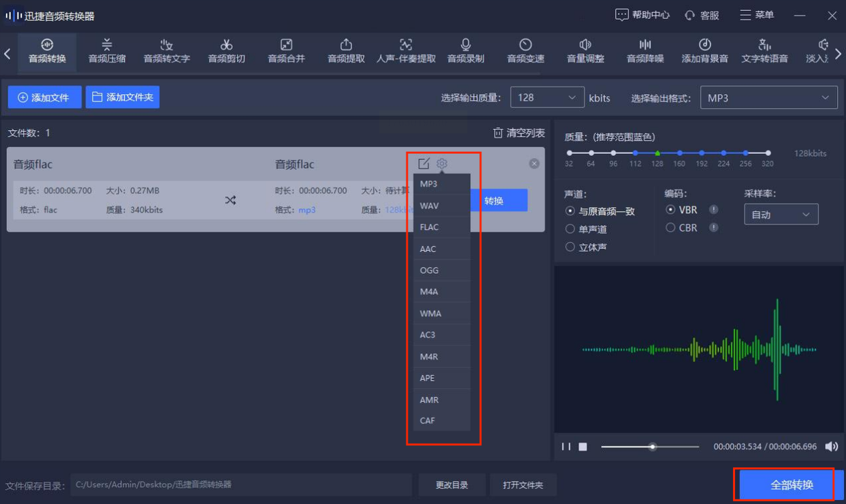Remove the 音频flac file with the X icon
This screenshot has height=504, width=846.
coord(534,163)
